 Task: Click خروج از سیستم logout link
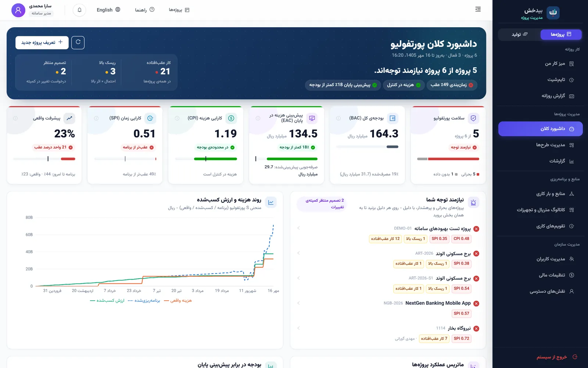[557, 357]
